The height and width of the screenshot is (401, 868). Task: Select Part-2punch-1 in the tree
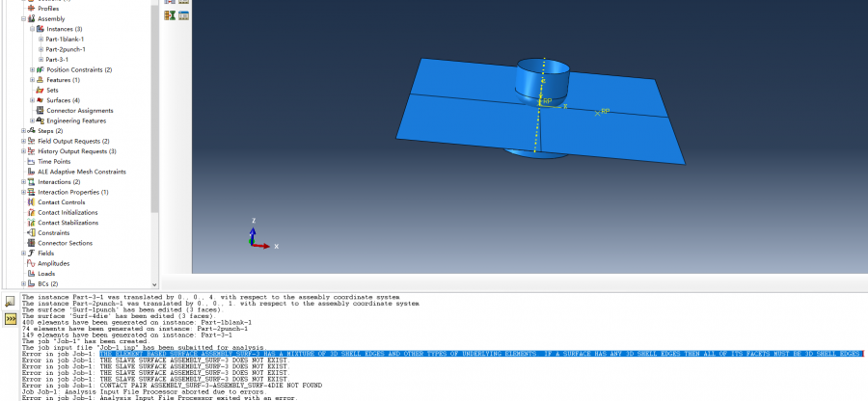[66, 49]
